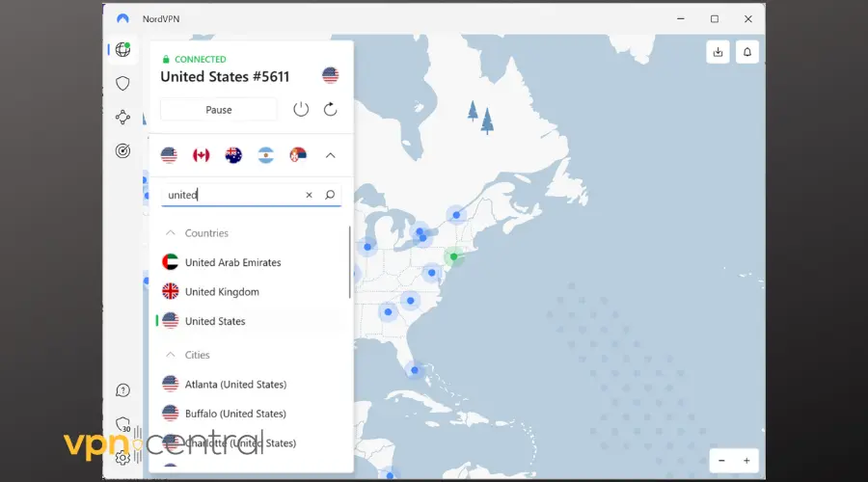Open Dark Web Monitor target icon
The image size is (868, 482).
pyautogui.click(x=122, y=151)
